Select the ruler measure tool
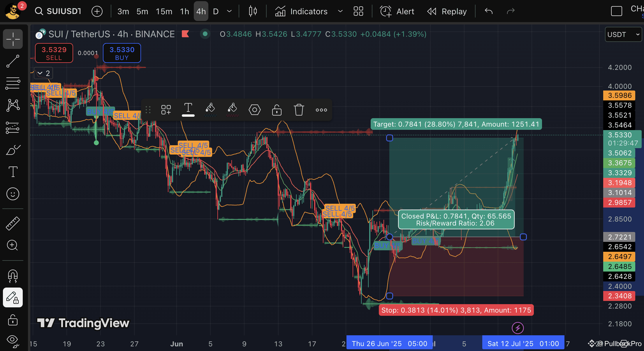 [x=13, y=224]
